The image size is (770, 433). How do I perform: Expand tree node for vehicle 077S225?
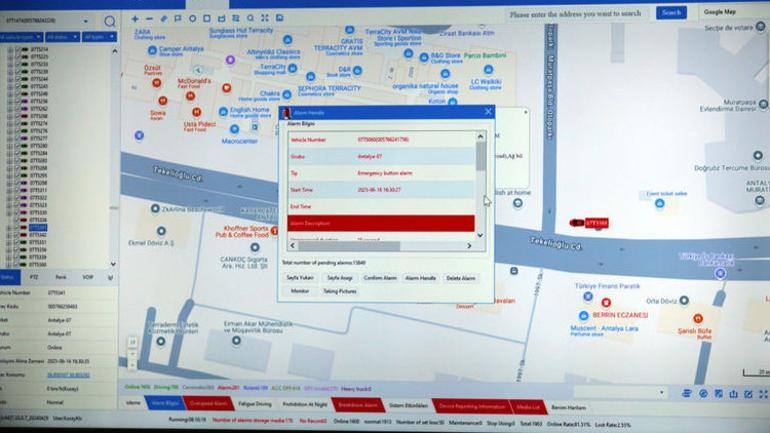(10, 57)
